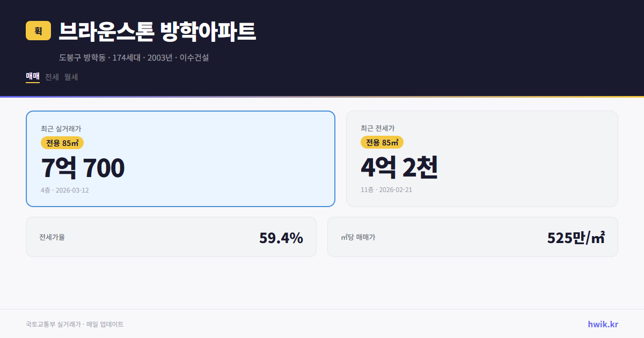The image size is (644, 338).
Task: Click the yellow 획 logo icon
Action: [37, 31]
